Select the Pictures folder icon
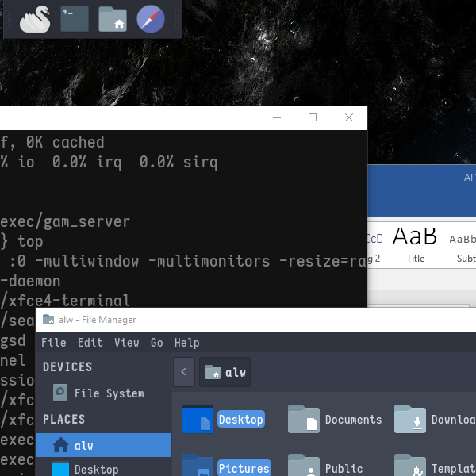Screen dimensions: 476x476 (x=197, y=466)
